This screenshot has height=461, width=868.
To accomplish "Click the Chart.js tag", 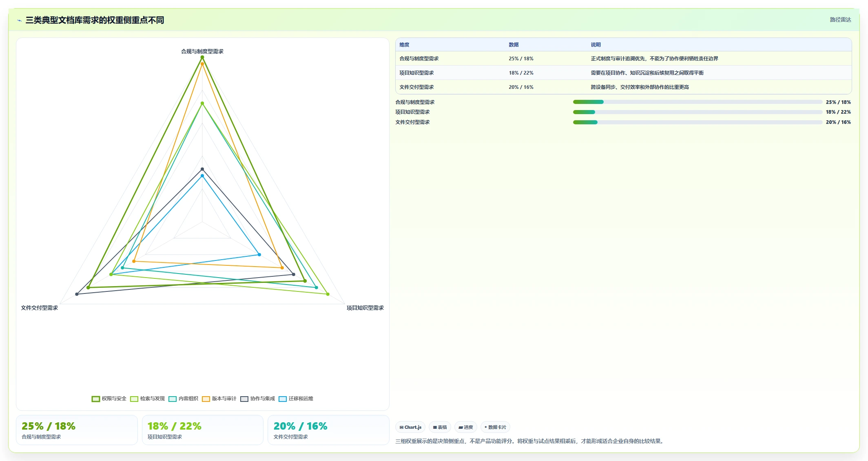I will click(410, 427).
